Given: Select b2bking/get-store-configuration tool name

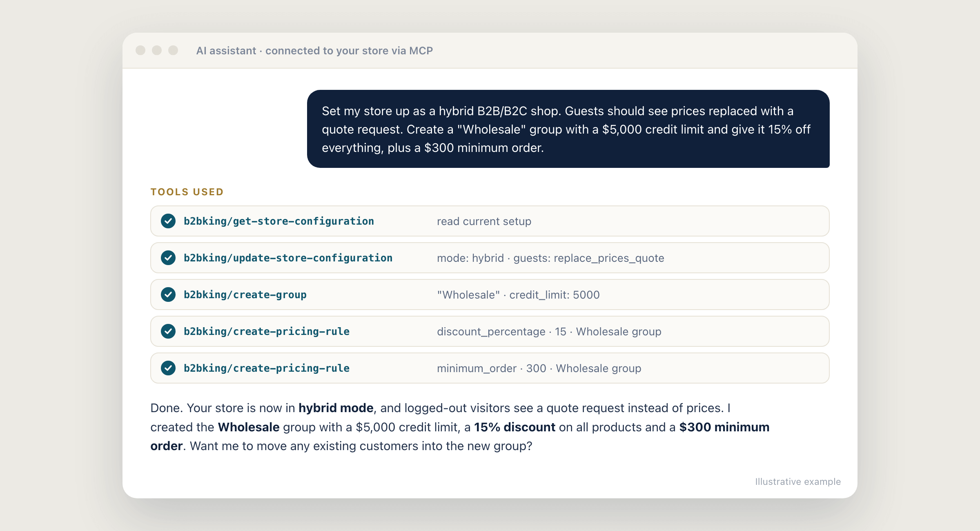Looking at the screenshot, I should click(x=279, y=221).
